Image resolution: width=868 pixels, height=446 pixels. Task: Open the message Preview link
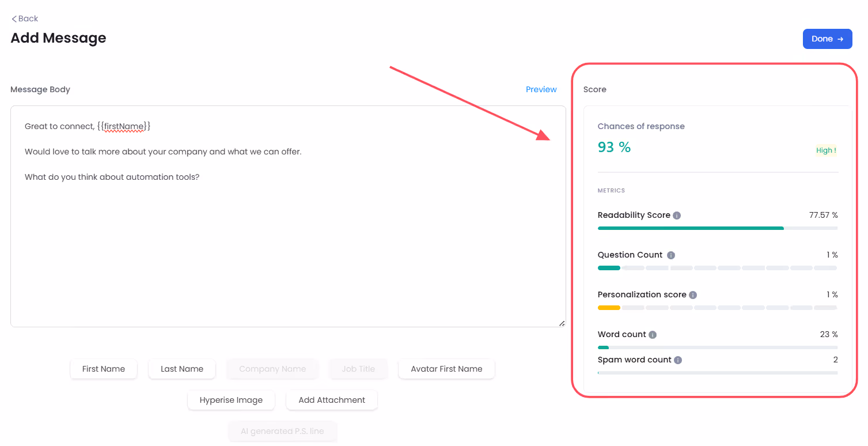pyautogui.click(x=541, y=89)
